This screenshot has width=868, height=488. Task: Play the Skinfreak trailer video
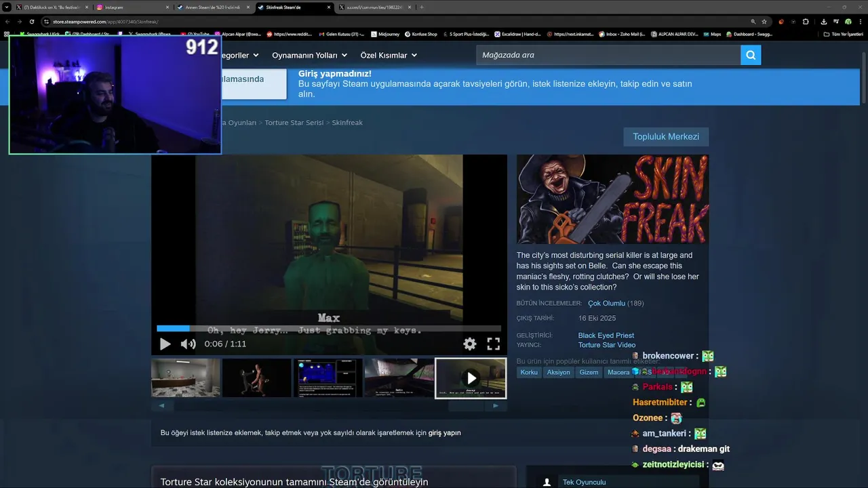(165, 344)
